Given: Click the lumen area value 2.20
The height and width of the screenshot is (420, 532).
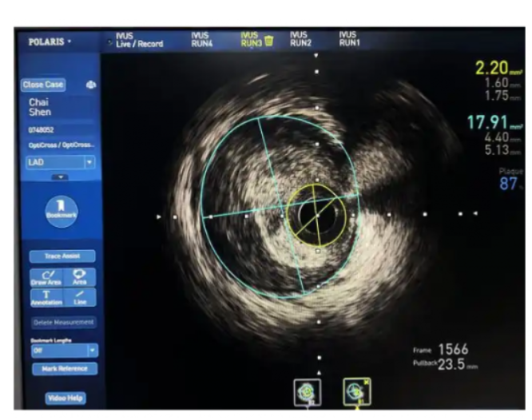Looking at the screenshot, I should pos(498,68).
